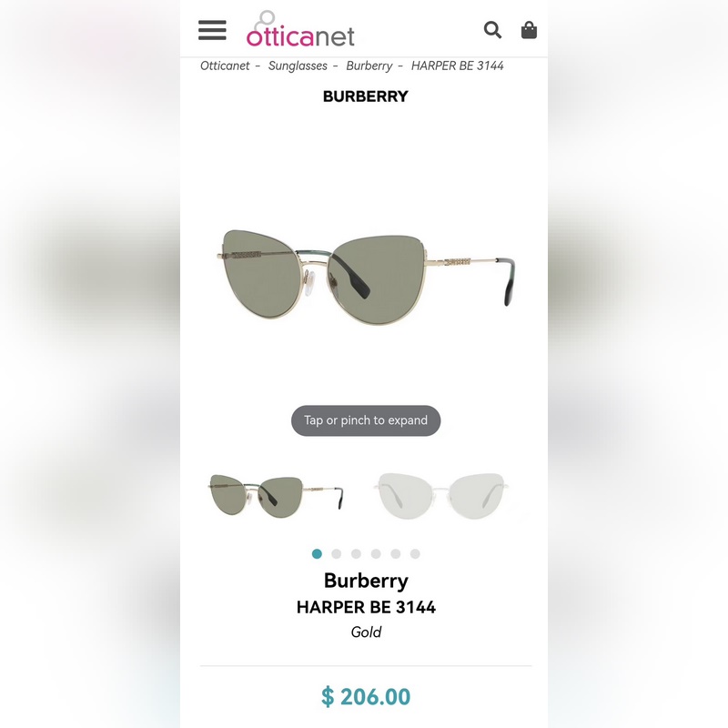
Task: Tap the 'Tap or pinch to expand' pill
Action: 366,420
